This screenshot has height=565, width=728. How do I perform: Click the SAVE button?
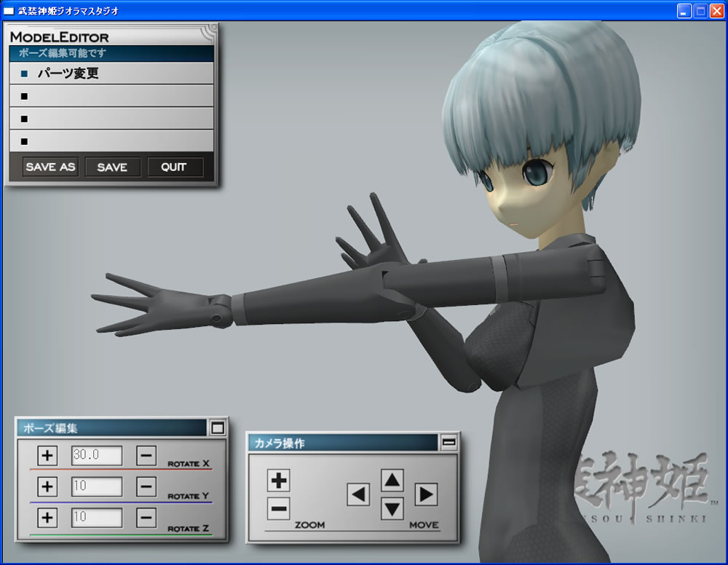(x=112, y=167)
